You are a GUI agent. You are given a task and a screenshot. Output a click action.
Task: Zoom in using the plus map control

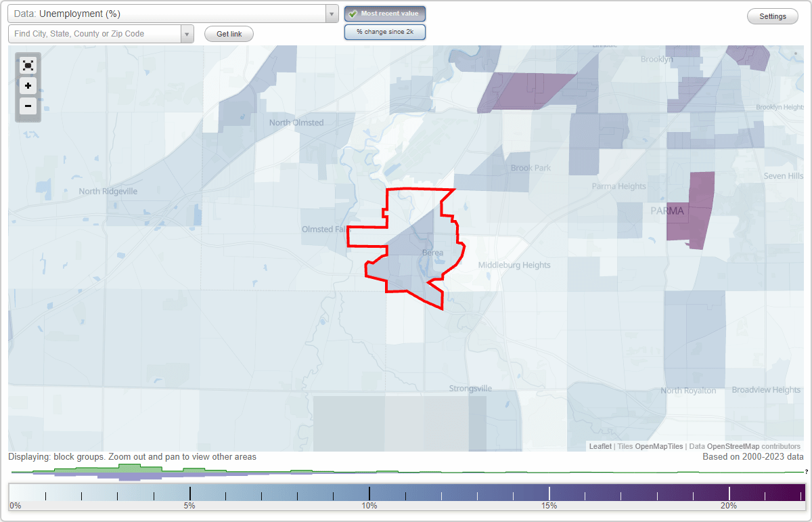(x=28, y=86)
